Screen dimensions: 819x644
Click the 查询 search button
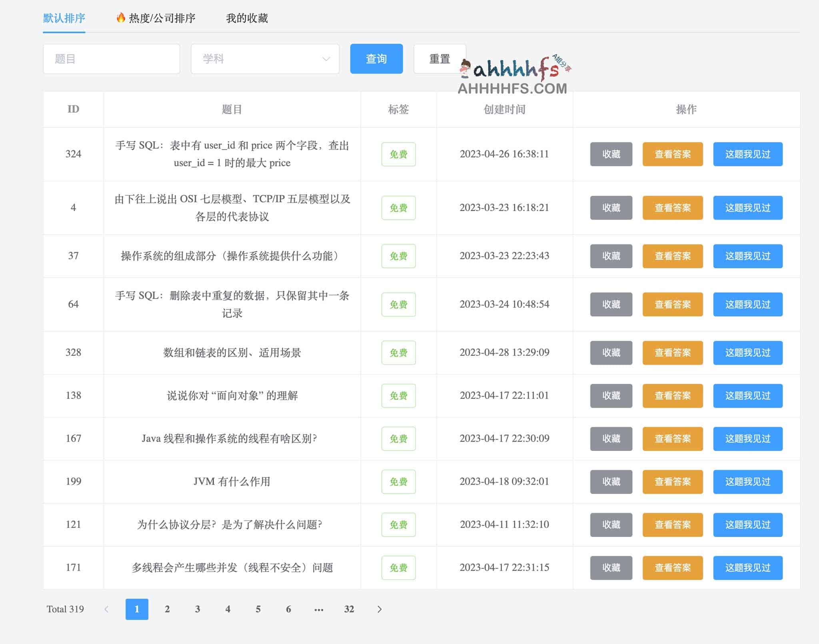[376, 58]
